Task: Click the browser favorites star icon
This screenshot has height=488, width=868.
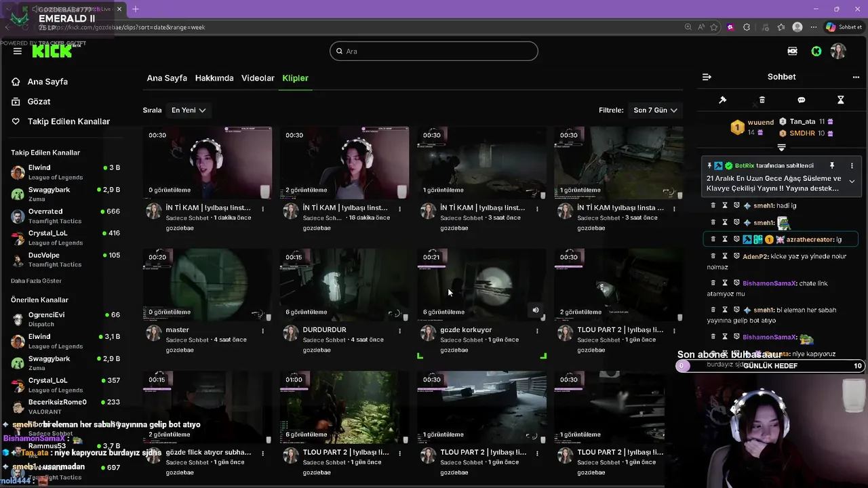Action: coord(714,27)
